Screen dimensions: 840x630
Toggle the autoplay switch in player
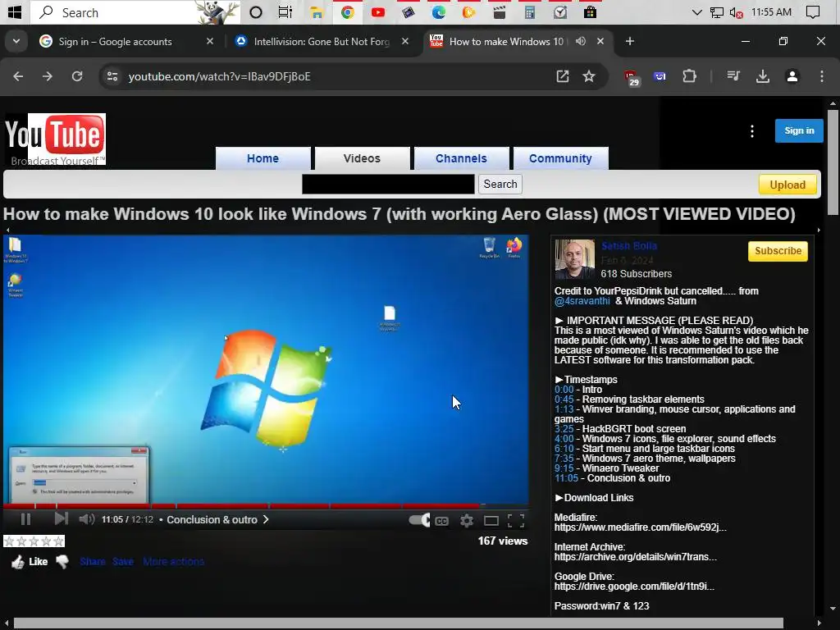pos(419,519)
